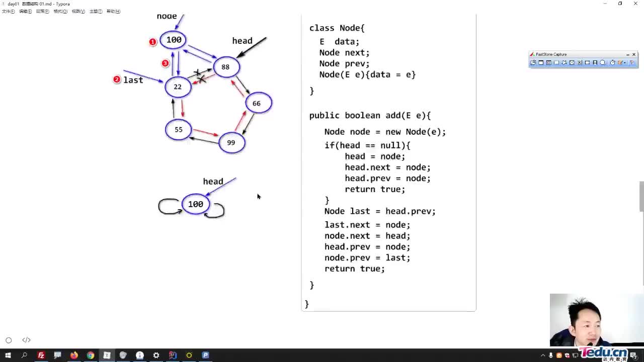Click the 'head.prev = node;' line inside if-block
The width and height of the screenshot is (644, 362).
pyautogui.click(x=387, y=178)
